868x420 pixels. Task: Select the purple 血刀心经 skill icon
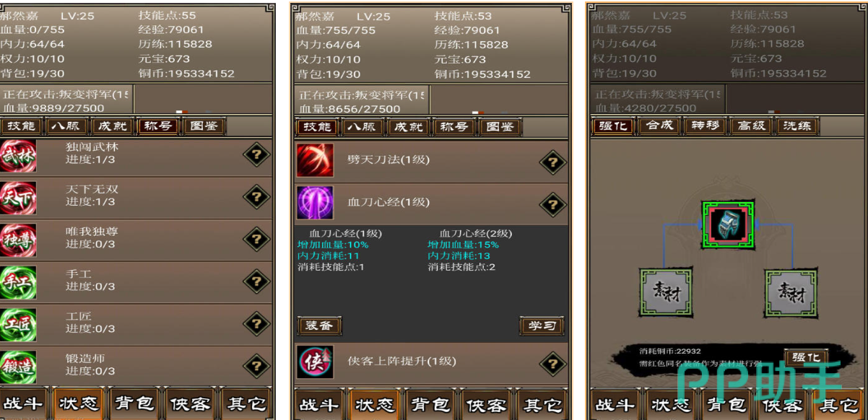[x=315, y=203]
